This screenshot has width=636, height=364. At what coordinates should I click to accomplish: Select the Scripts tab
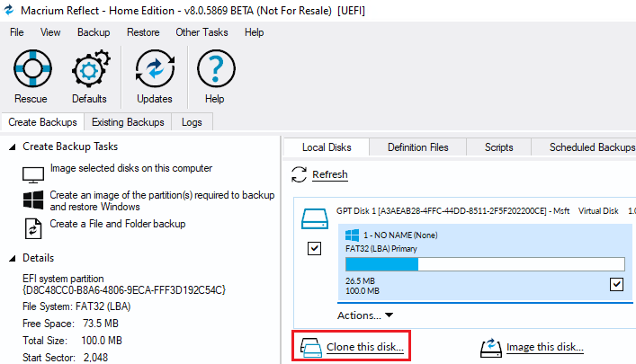[498, 147]
